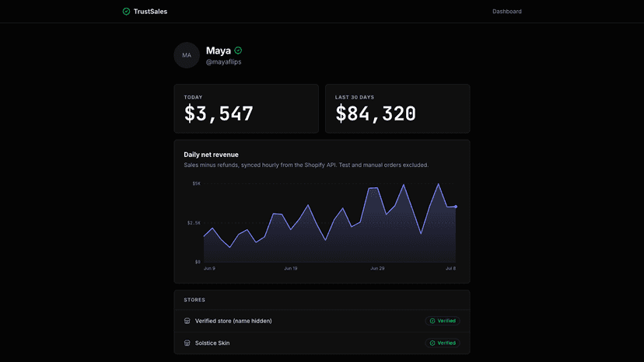Viewport: 644px width, 362px height.
Task: Click store icon beside Verified store (name hidden)
Action: pyautogui.click(x=187, y=321)
